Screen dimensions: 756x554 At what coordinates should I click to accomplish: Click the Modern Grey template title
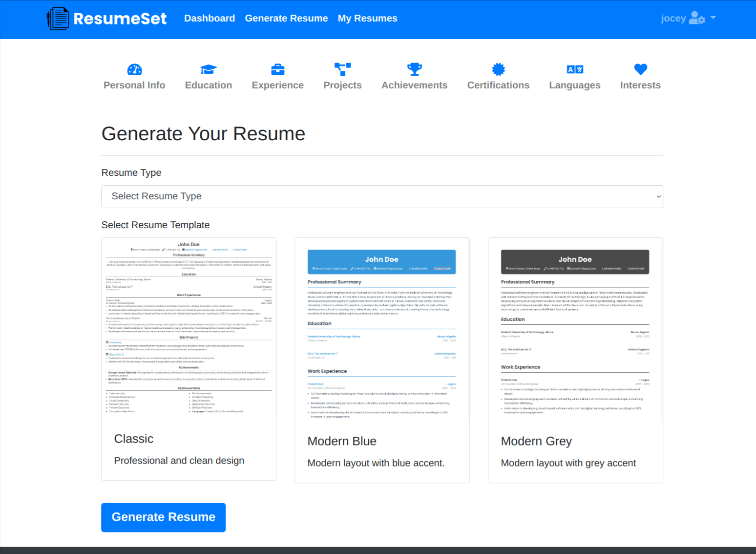point(536,441)
